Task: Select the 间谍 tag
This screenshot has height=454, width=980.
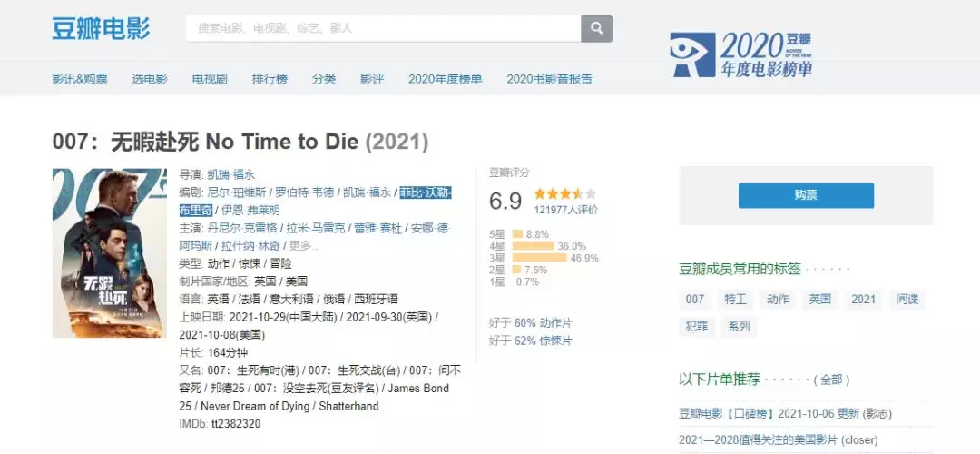Action: [x=906, y=299]
